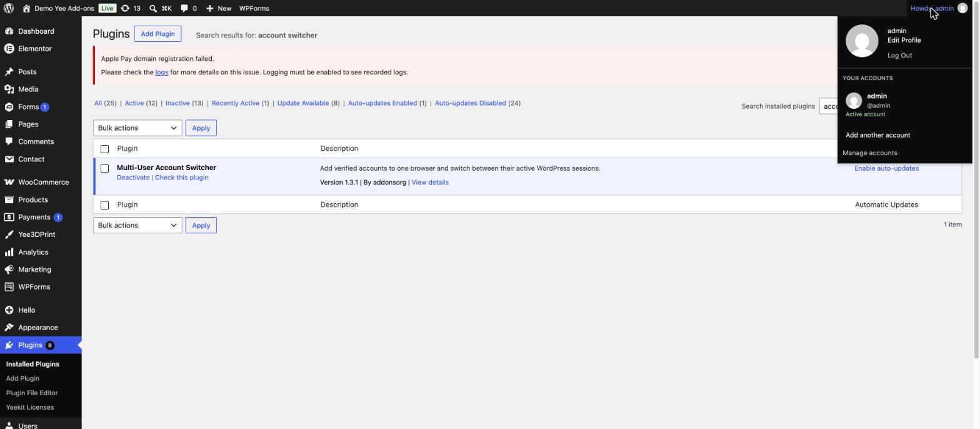Viewport: 980px width, 429px height.
Task: Click the Check this plugin link
Action: [x=182, y=178]
